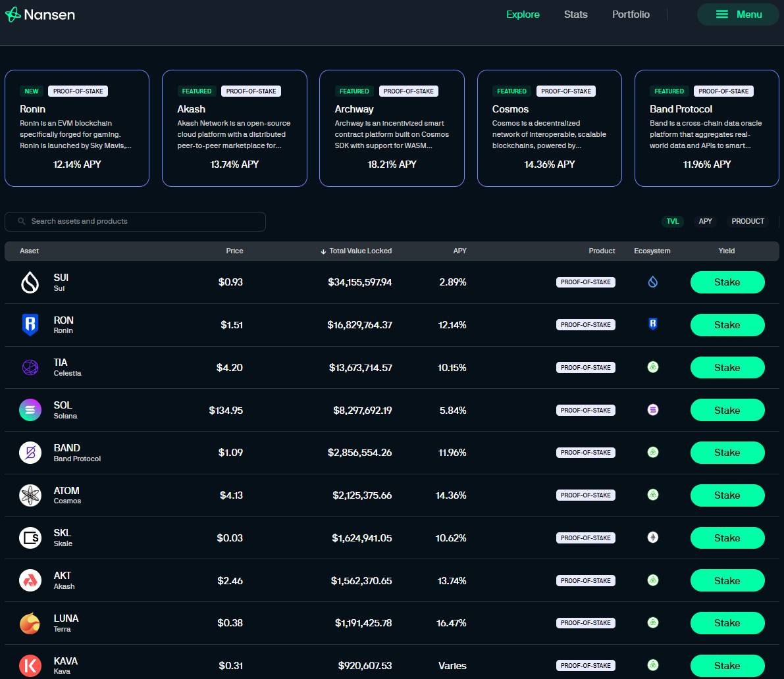Image resolution: width=784 pixels, height=679 pixels.
Task: Click the Sui ecosystem icon in SUI row
Action: tap(652, 282)
